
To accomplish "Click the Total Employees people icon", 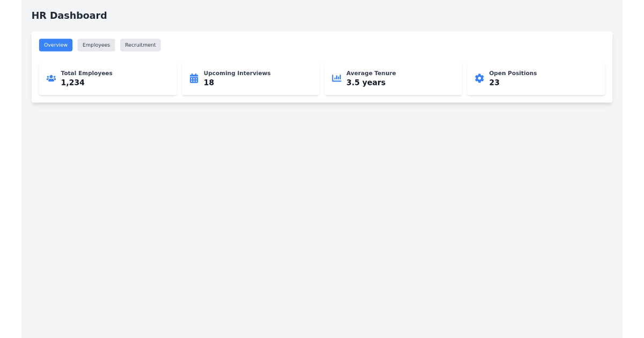I will coord(51,78).
